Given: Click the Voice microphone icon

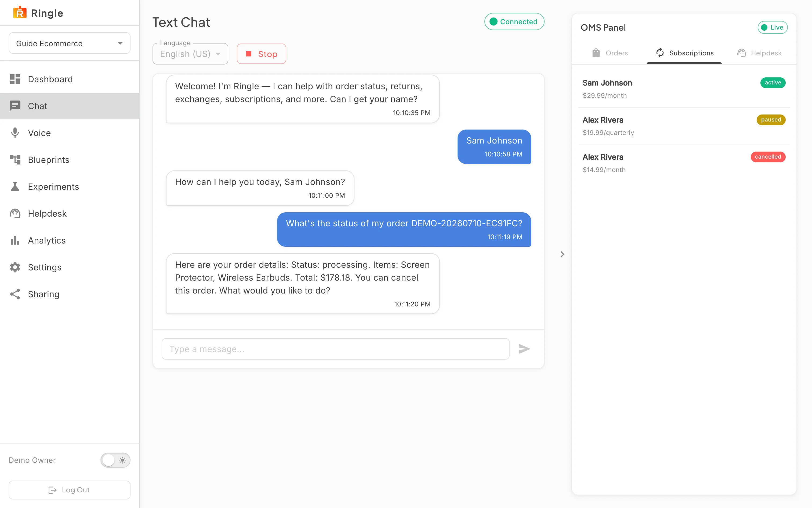Looking at the screenshot, I should pos(15,133).
